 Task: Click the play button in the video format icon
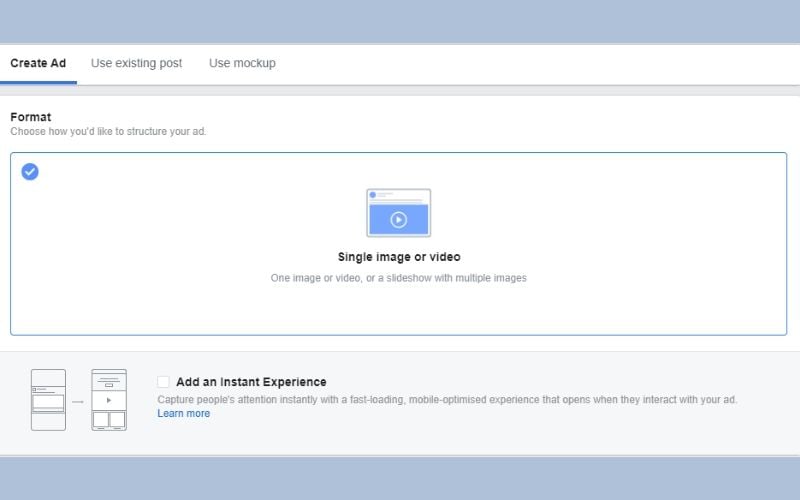pyautogui.click(x=398, y=219)
